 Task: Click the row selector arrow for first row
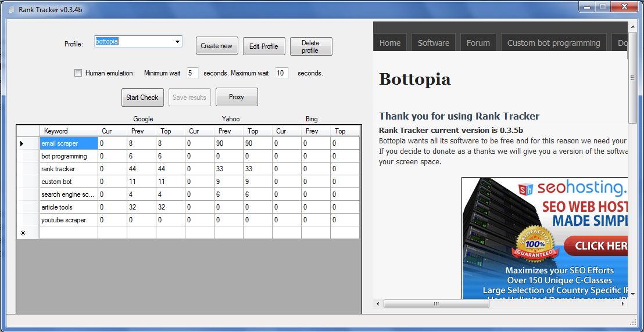(x=23, y=143)
